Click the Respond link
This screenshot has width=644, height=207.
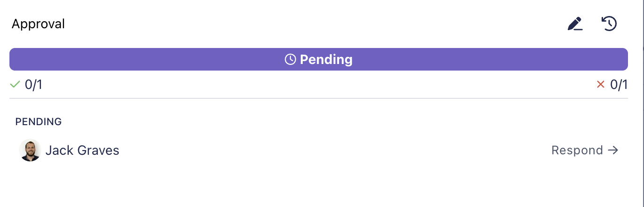[577, 150]
